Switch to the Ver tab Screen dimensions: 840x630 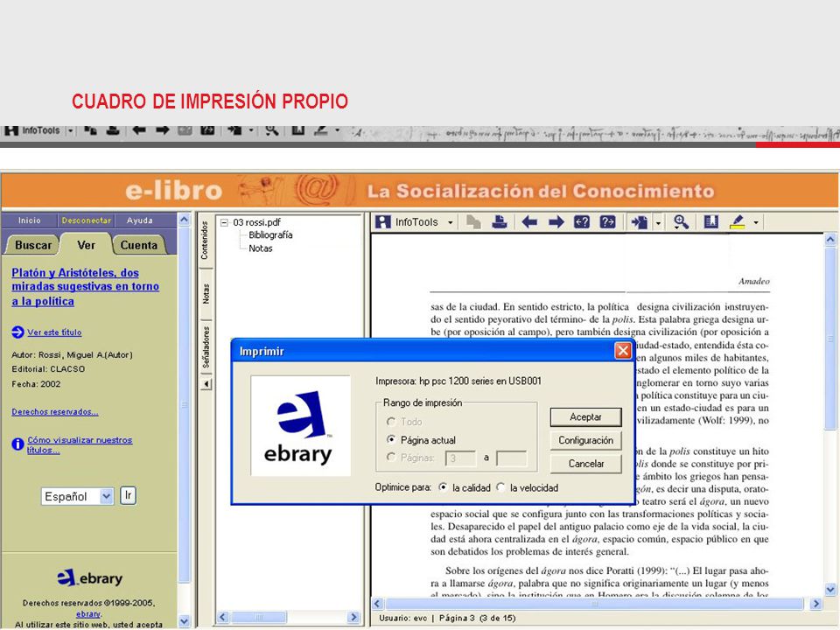(86, 245)
